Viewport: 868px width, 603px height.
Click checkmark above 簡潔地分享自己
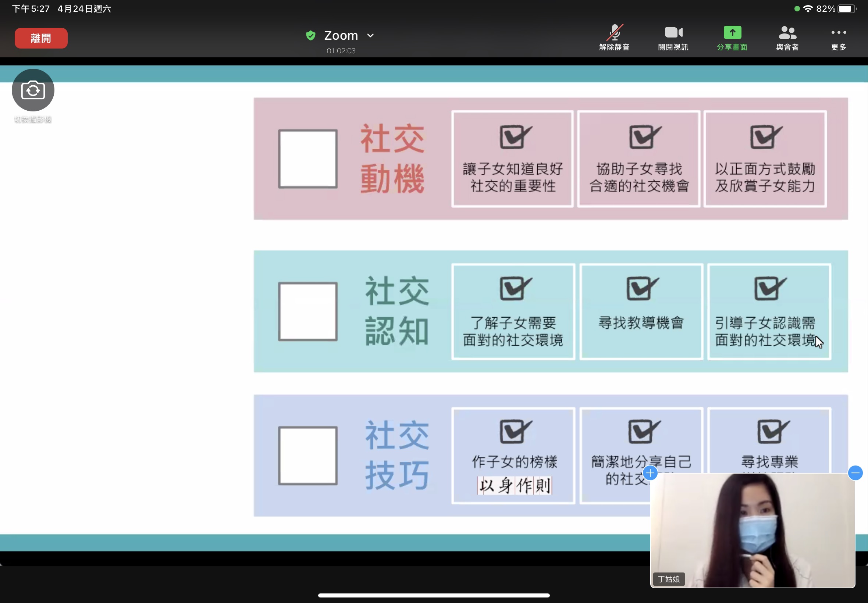[x=644, y=431]
